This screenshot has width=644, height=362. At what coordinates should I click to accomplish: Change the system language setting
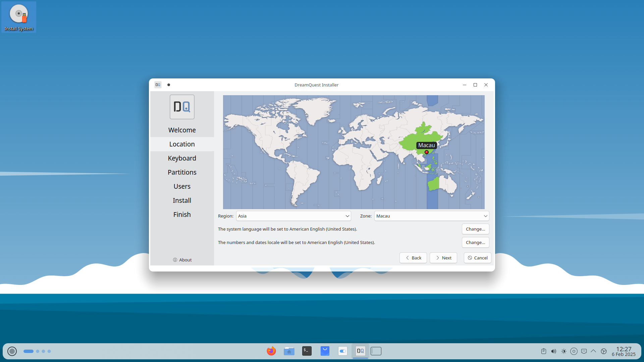tap(475, 229)
